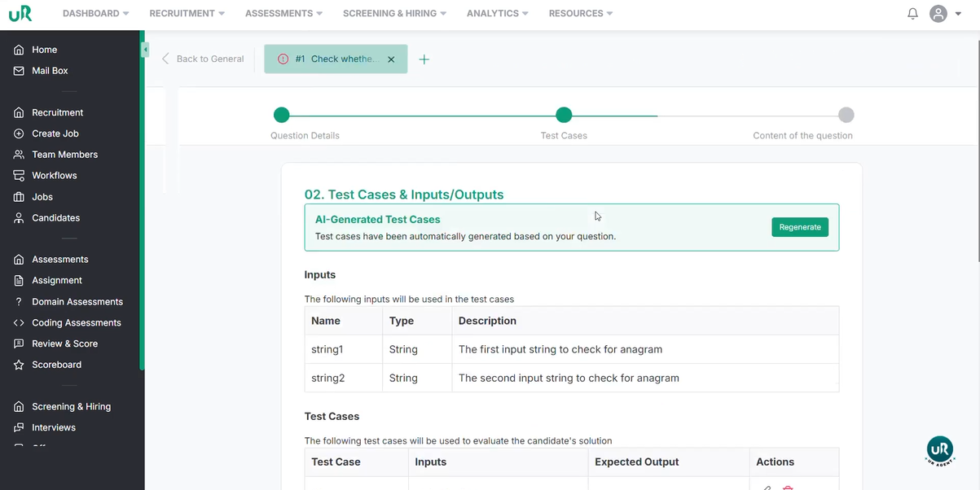The width and height of the screenshot is (980, 490).
Task: Add a new question tab with plus icon
Action: [424, 59]
